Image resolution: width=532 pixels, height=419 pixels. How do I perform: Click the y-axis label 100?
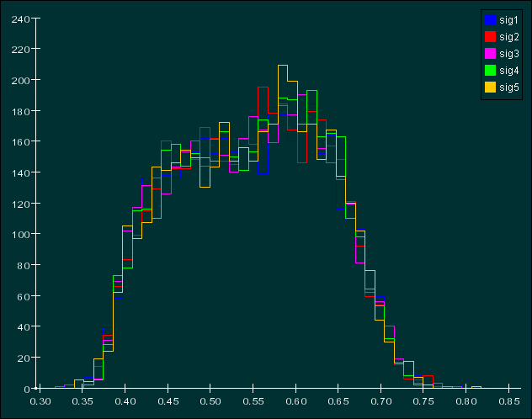point(20,235)
